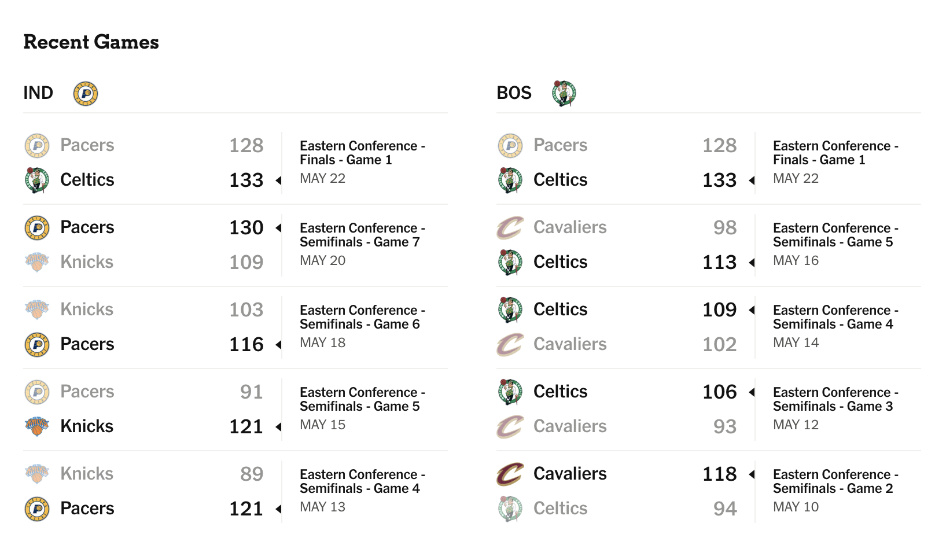The width and height of the screenshot is (935, 560).
Task: Click the Celtics' 109 score in the May 14 game
Action: (720, 310)
